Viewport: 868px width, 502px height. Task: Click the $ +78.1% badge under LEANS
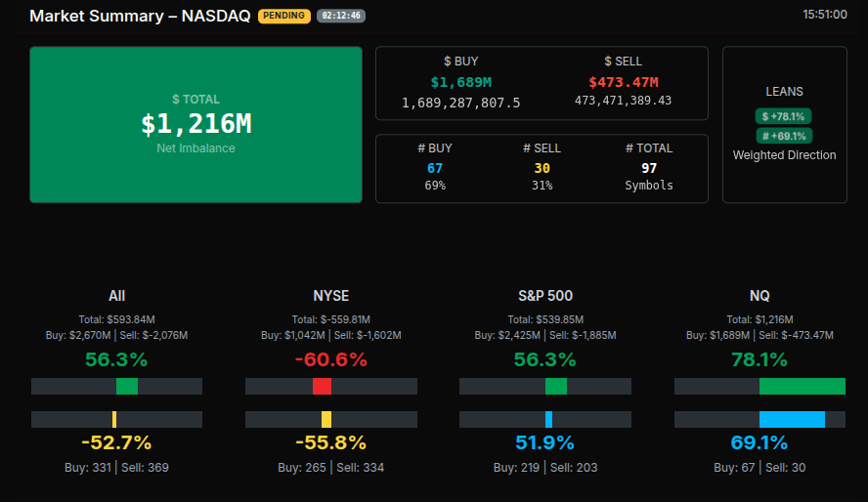pos(784,116)
